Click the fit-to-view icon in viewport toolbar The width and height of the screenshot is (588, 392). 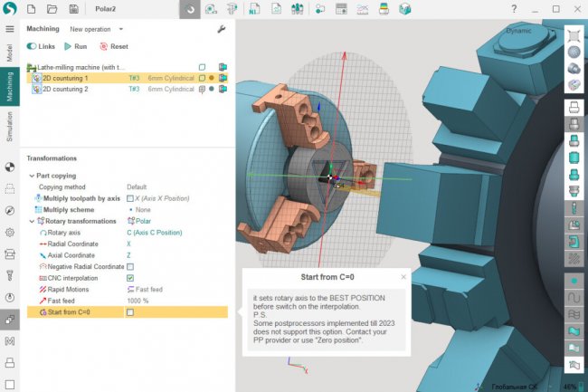[573, 35]
